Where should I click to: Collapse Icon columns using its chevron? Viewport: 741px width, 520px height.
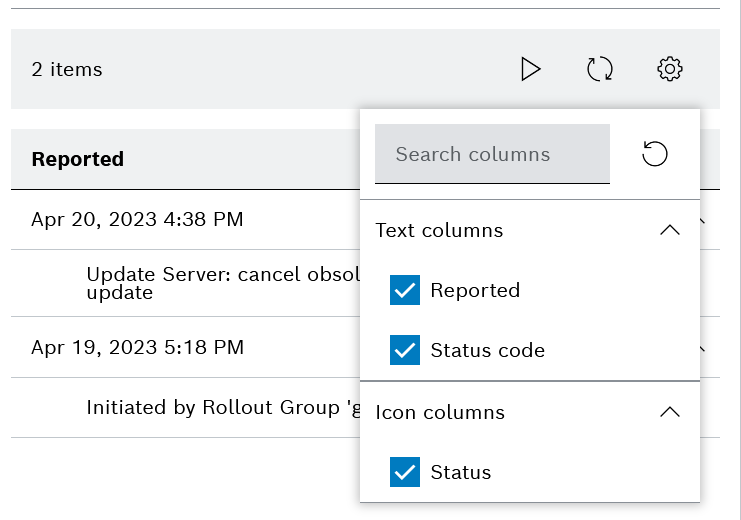[670, 412]
